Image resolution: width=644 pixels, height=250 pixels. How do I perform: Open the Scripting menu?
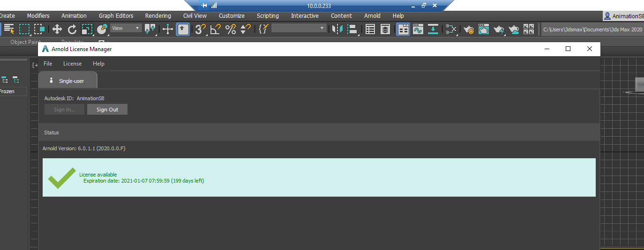268,16
